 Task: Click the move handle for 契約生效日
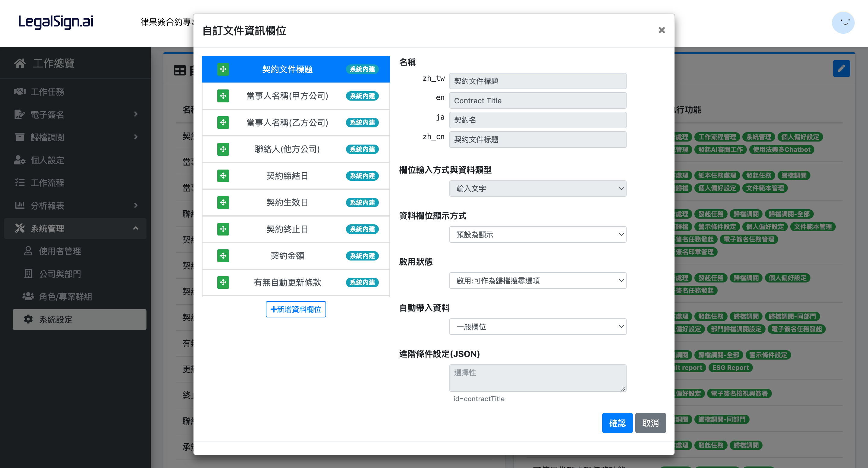pyautogui.click(x=223, y=202)
